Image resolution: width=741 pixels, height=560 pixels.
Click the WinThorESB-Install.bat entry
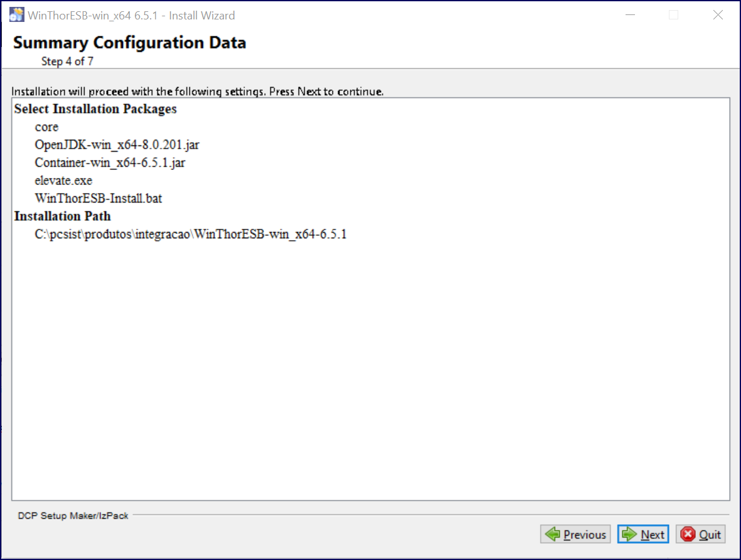pyautogui.click(x=99, y=198)
